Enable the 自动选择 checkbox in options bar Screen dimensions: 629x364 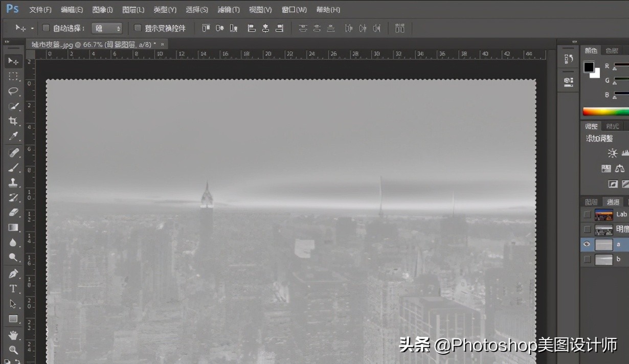coord(46,28)
